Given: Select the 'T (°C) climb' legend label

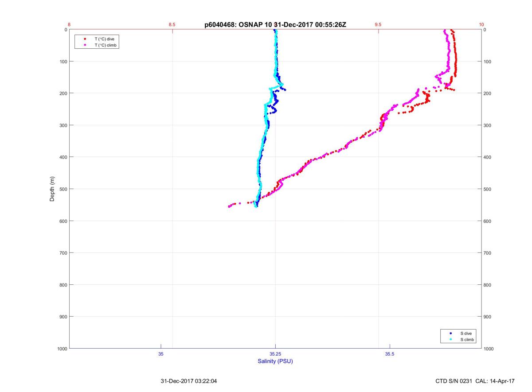Looking at the screenshot, I should point(106,45).
